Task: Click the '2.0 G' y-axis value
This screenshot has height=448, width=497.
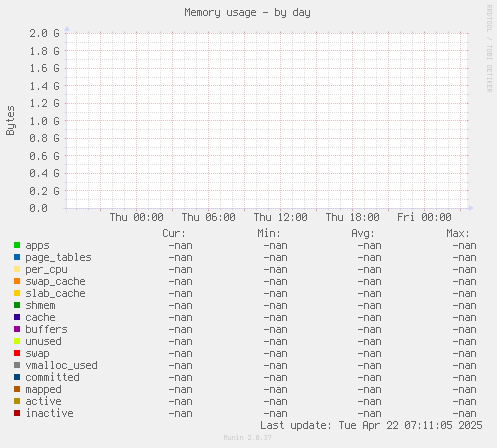Action: 44,33
